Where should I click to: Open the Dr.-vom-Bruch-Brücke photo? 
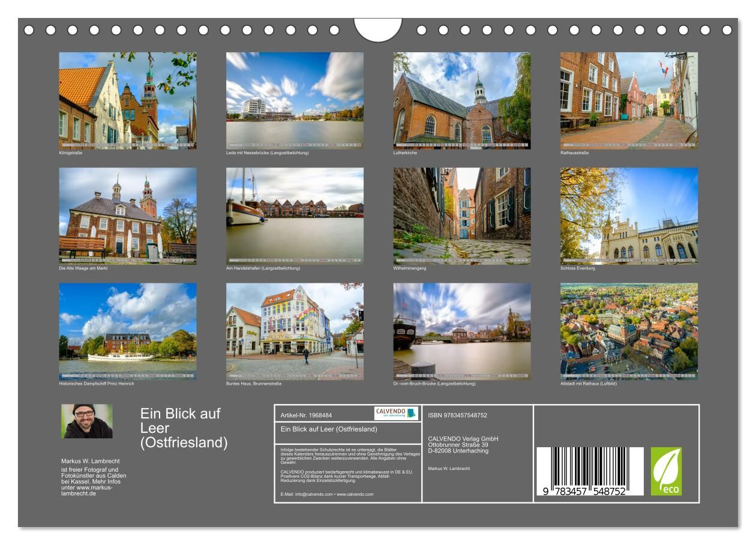[462, 331]
